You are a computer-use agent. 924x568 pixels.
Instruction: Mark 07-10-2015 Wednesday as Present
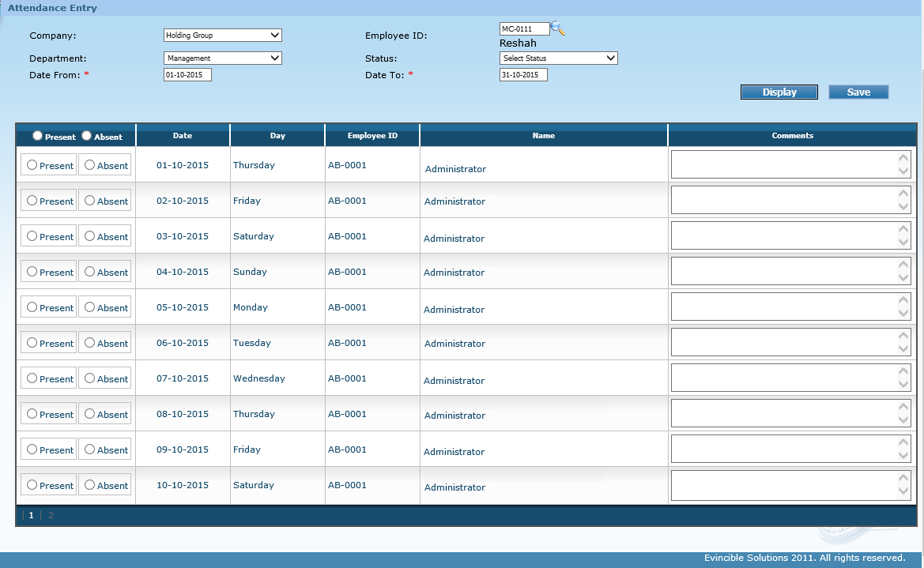(32, 378)
